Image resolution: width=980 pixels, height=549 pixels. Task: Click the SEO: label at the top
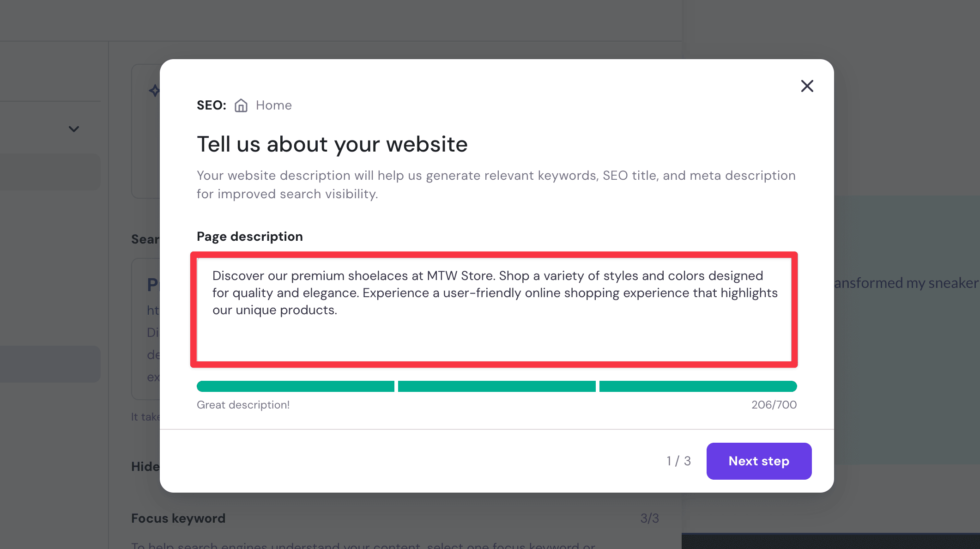coord(211,105)
